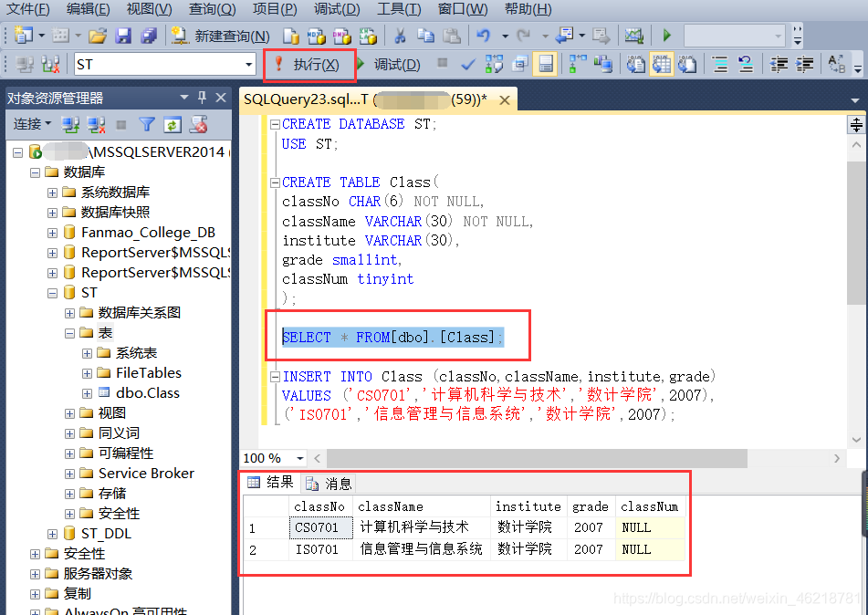
Task: Click the Navigate Backward icon
Action: (x=564, y=36)
